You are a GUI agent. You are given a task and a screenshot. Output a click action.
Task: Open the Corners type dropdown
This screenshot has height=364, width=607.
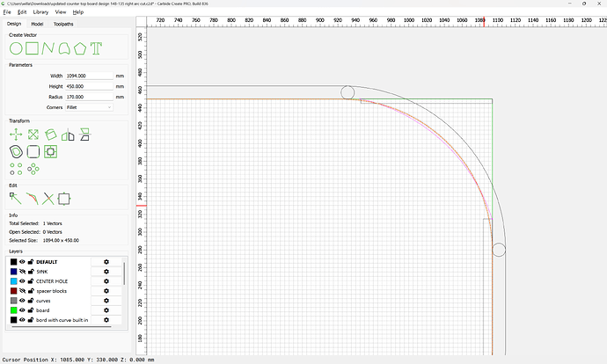89,106
